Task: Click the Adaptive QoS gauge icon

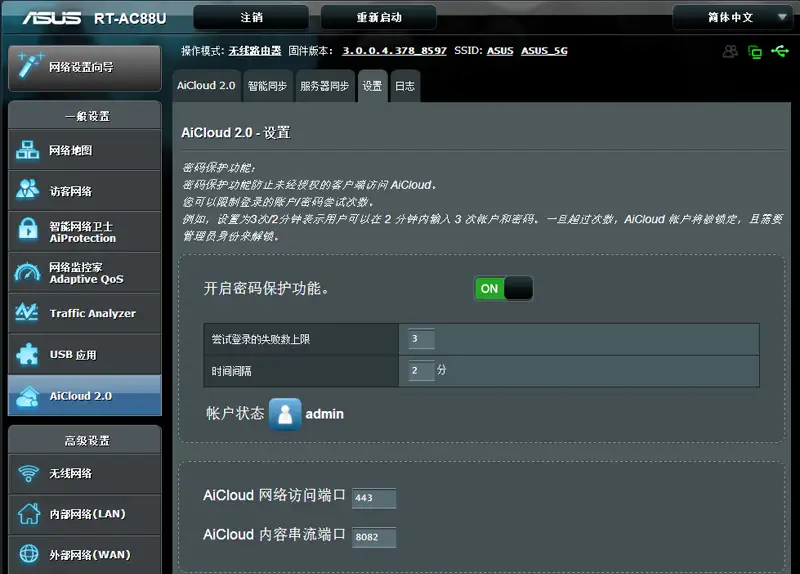Action: click(28, 272)
